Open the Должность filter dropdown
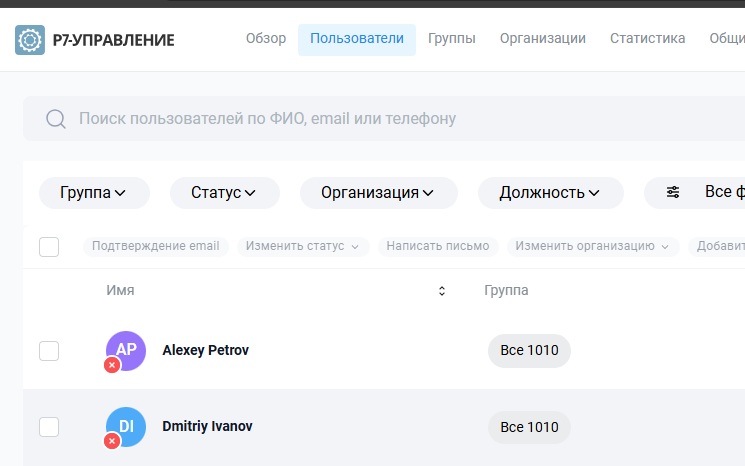The height and width of the screenshot is (466, 745). [x=550, y=193]
